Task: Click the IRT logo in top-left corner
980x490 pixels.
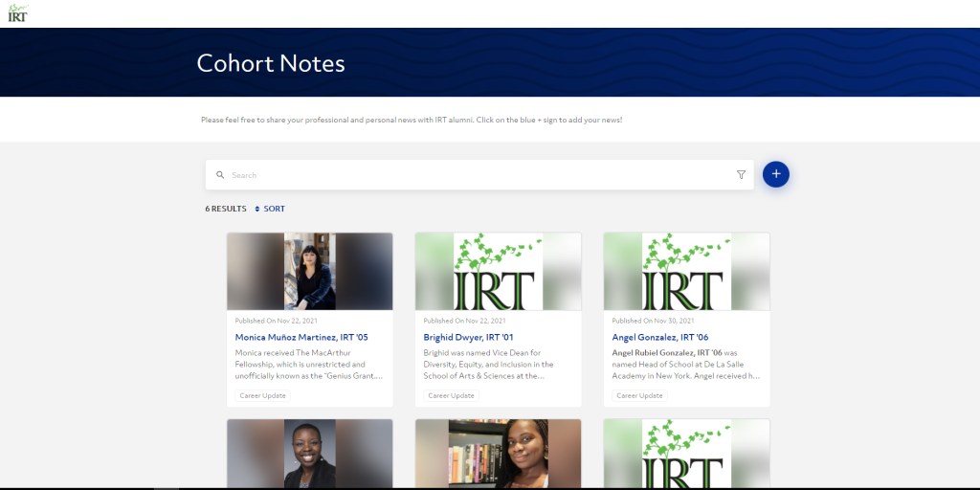Action: pos(17,12)
